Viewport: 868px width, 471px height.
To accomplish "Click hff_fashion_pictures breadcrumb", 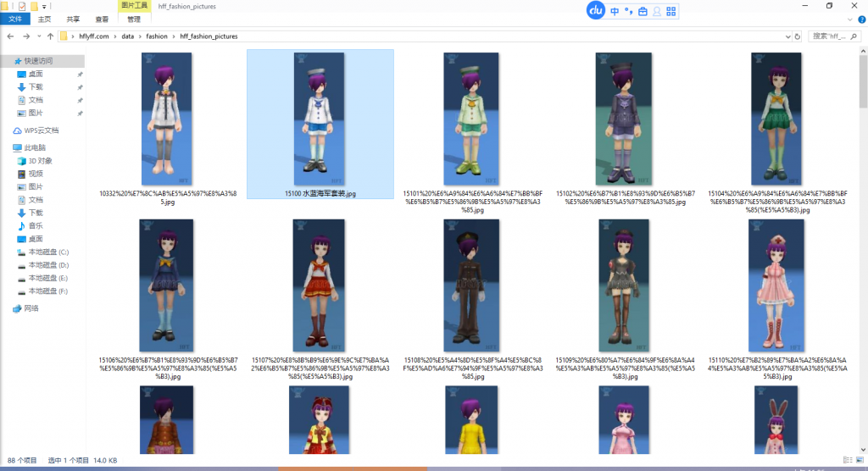I will pyautogui.click(x=209, y=36).
